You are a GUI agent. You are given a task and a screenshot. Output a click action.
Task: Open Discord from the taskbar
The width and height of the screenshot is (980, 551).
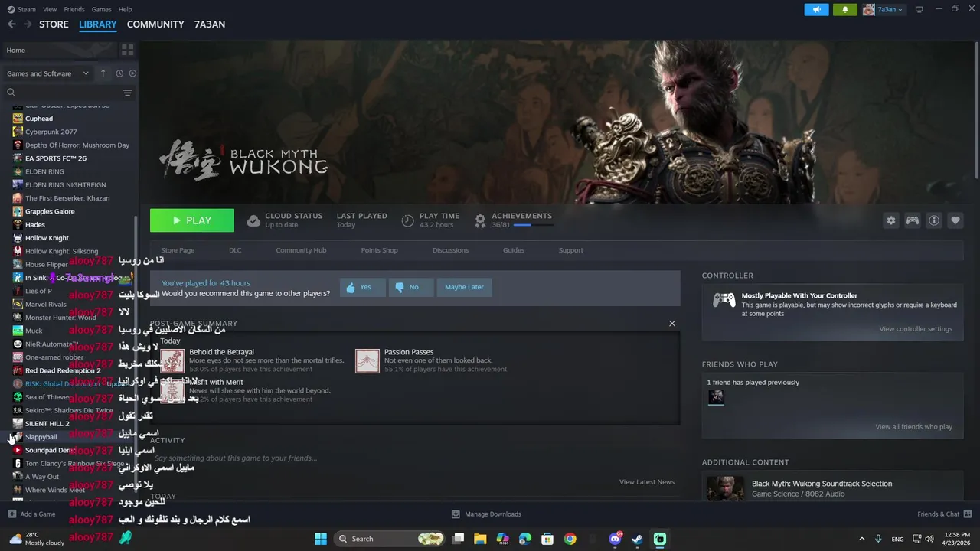coord(615,539)
